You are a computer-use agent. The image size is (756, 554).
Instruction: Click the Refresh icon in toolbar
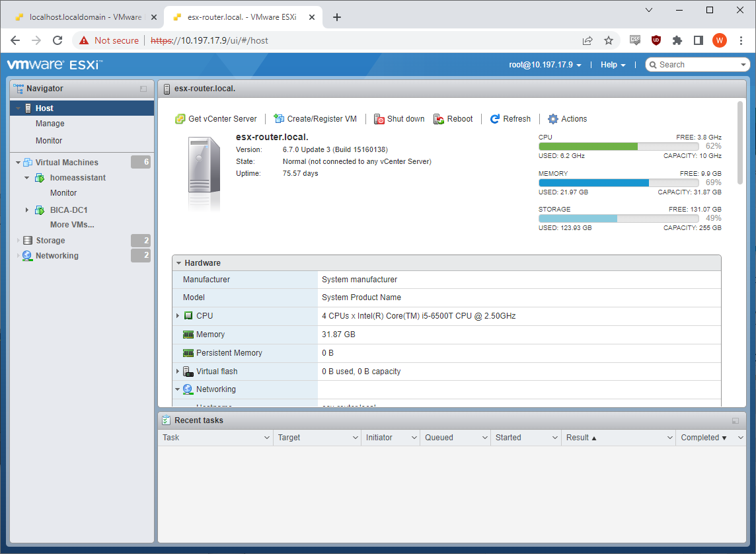(x=495, y=119)
